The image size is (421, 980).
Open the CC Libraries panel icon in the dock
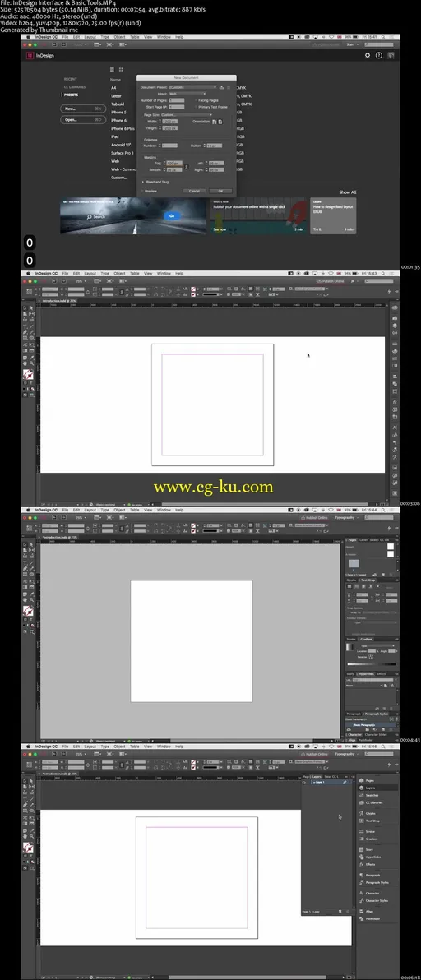[363, 802]
